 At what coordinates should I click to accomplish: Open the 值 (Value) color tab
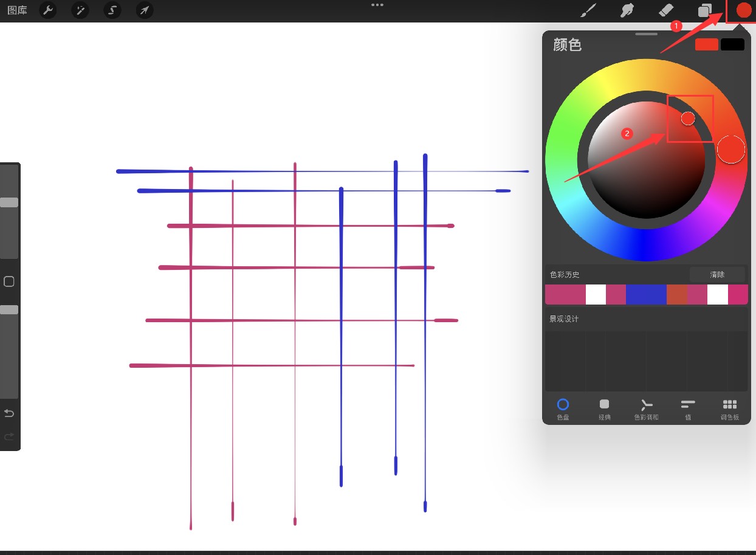(x=688, y=408)
